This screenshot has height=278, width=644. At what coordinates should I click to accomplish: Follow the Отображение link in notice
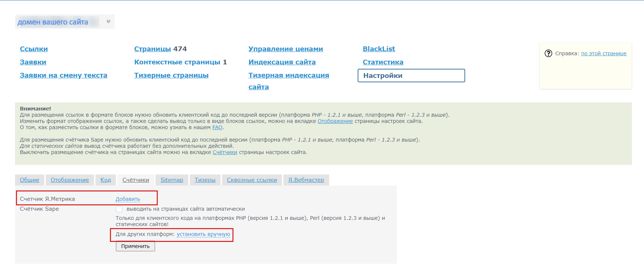click(x=335, y=121)
